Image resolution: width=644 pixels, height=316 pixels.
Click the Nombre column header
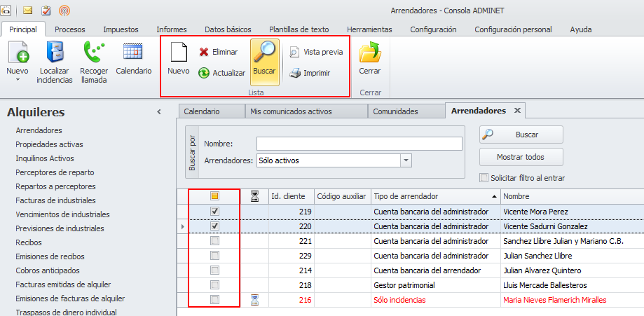point(572,196)
